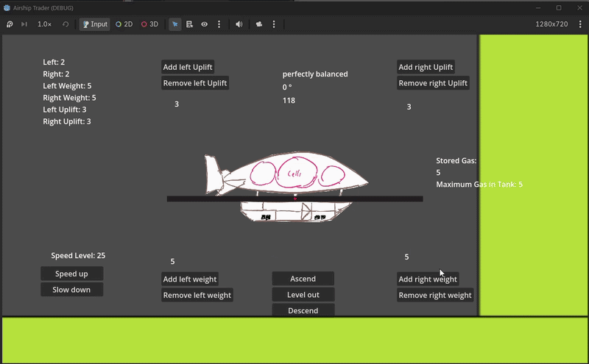
Task: Click the Speed up button
Action: (x=71, y=274)
